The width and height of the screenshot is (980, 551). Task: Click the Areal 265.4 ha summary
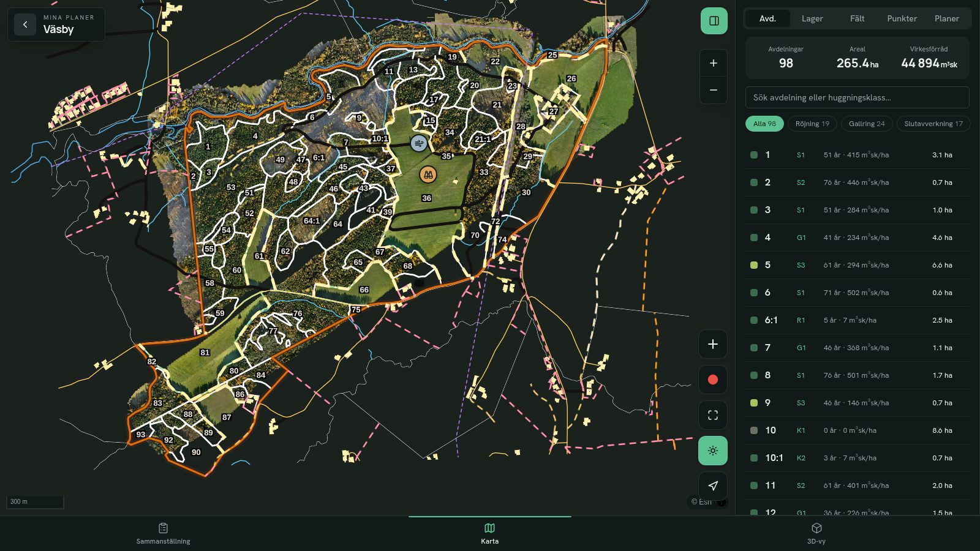pyautogui.click(x=857, y=58)
